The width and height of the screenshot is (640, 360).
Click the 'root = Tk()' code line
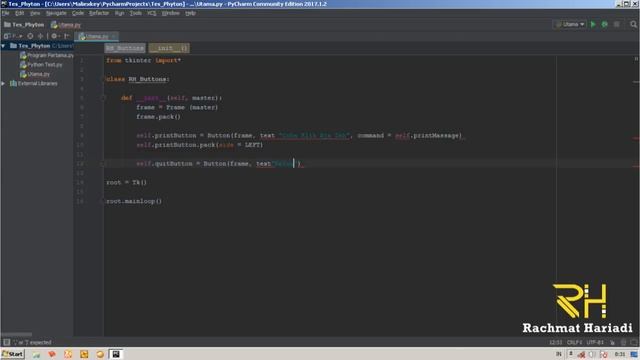click(x=126, y=182)
